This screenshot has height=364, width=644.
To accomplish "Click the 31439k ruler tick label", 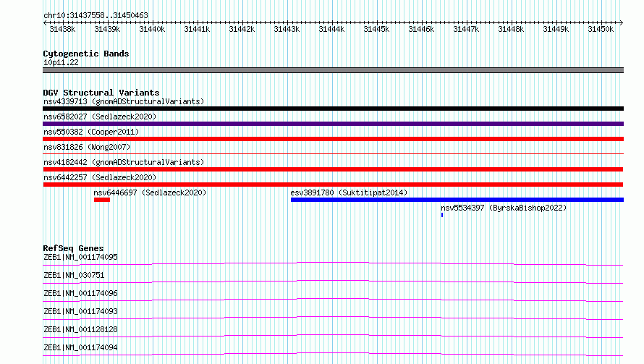I will click(x=107, y=30).
